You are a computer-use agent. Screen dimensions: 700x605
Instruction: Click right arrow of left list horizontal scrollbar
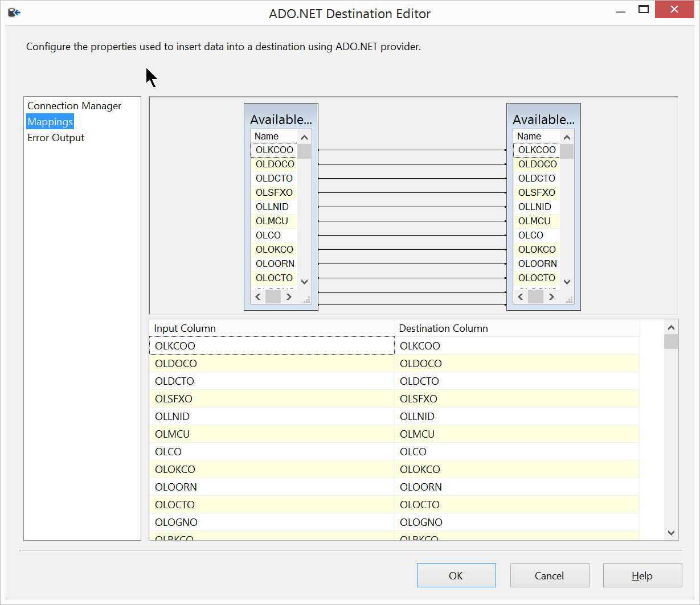[289, 297]
